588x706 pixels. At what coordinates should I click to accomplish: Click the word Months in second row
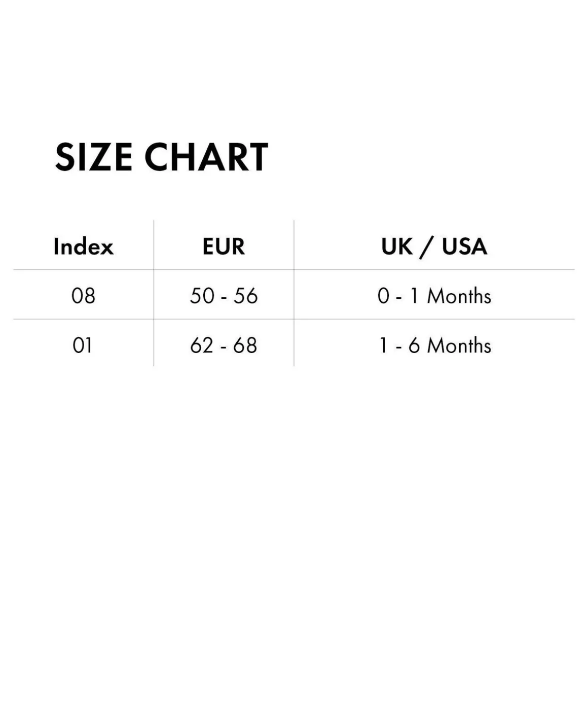point(459,345)
